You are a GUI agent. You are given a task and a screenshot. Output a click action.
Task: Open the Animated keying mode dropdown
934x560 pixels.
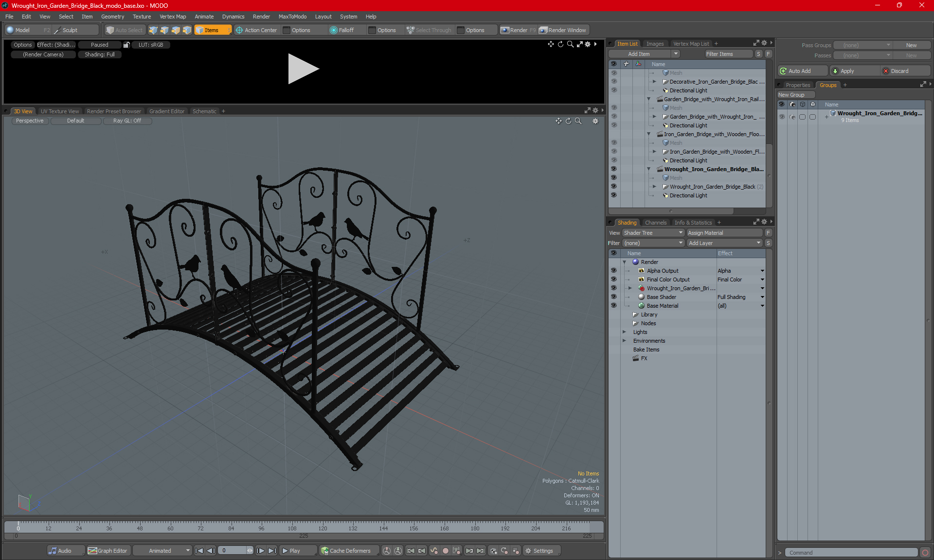[x=162, y=551]
